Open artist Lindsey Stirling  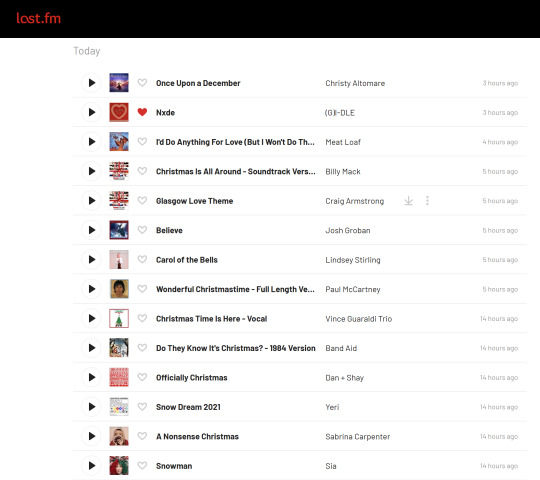pyautogui.click(x=353, y=260)
